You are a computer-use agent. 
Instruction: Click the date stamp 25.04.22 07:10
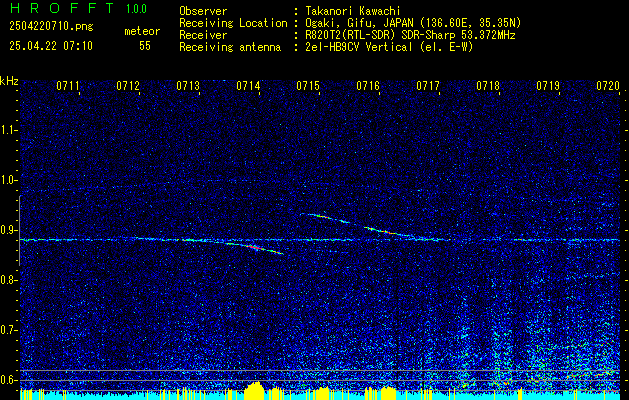tap(51, 46)
